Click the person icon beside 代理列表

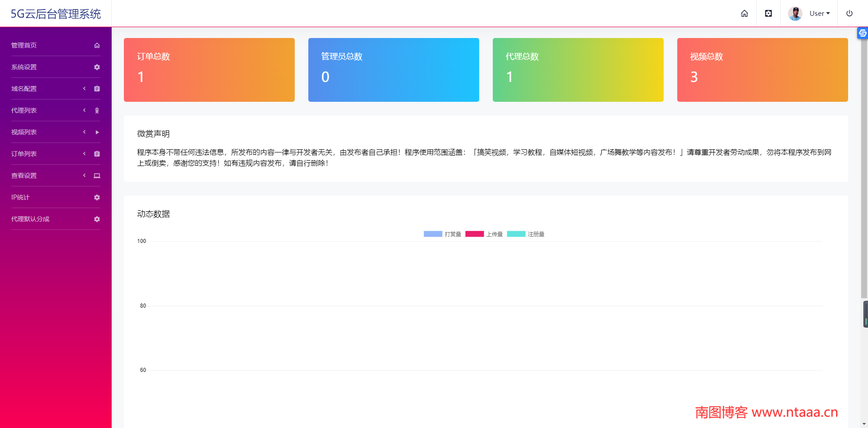pos(97,110)
